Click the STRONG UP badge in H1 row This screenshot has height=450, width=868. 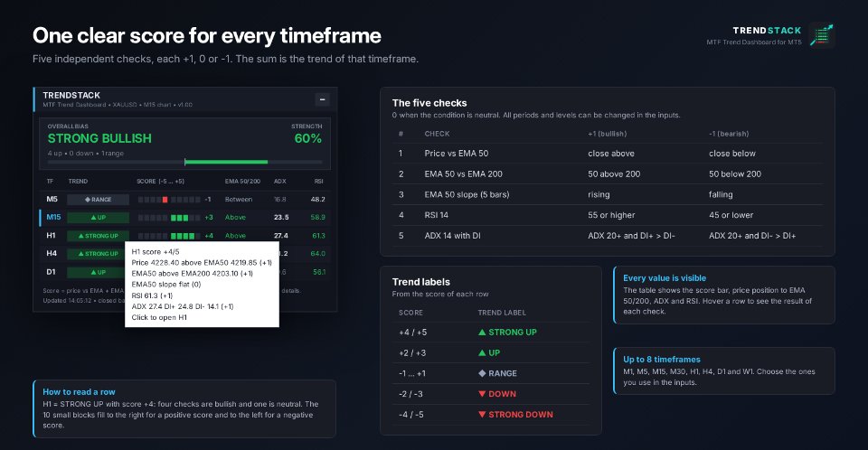98,236
